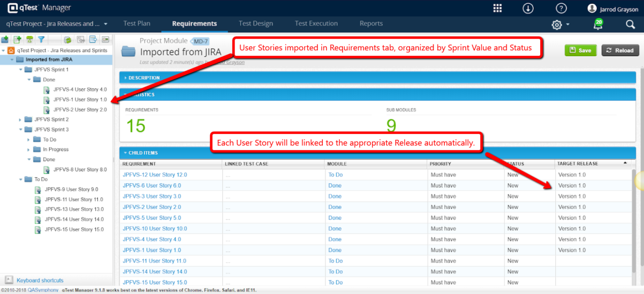Sort by the REQUIREMENT column header
644x294 pixels.
[171, 163]
